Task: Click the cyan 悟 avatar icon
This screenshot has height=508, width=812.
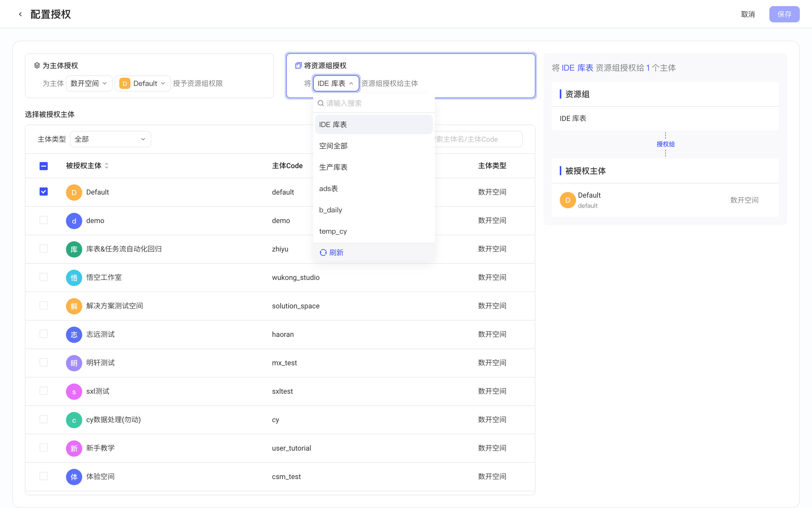Action: pyautogui.click(x=74, y=278)
